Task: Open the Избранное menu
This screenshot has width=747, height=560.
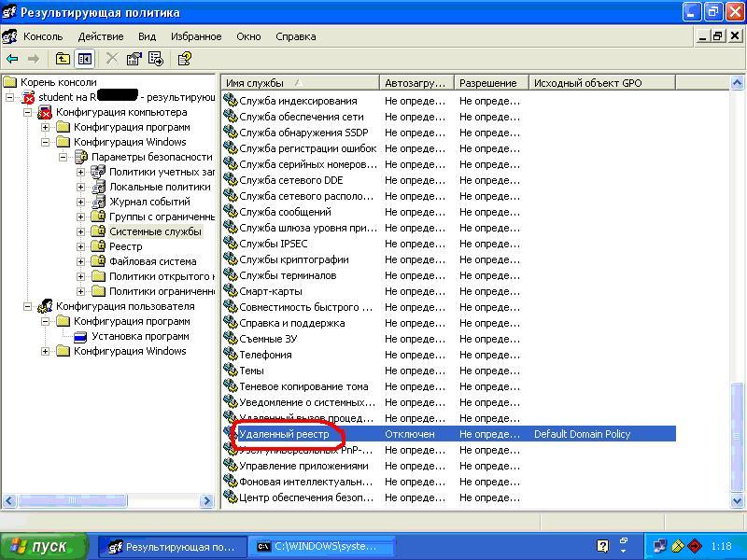Action: pos(196,36)
